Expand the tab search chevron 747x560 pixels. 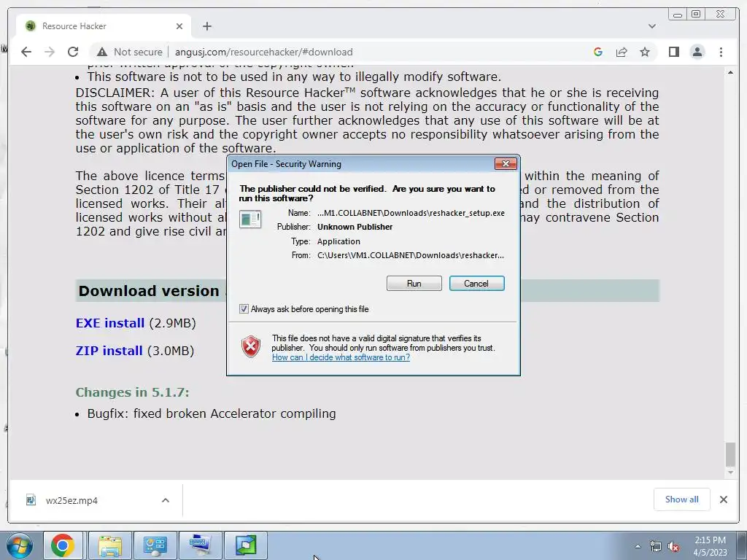[651, 26]
